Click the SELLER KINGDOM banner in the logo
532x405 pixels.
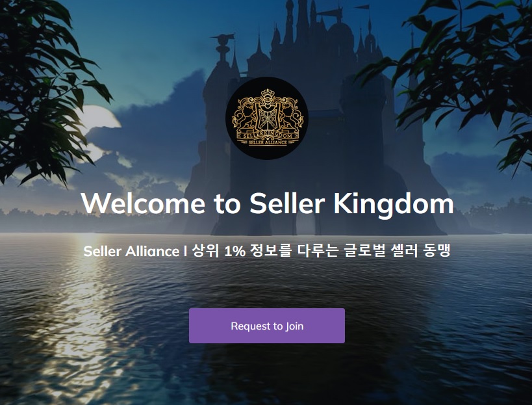[268, 135]
